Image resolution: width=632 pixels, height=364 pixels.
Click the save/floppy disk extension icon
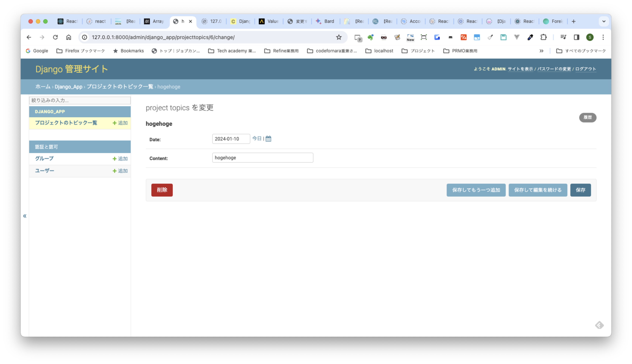(x=503, y=37)
